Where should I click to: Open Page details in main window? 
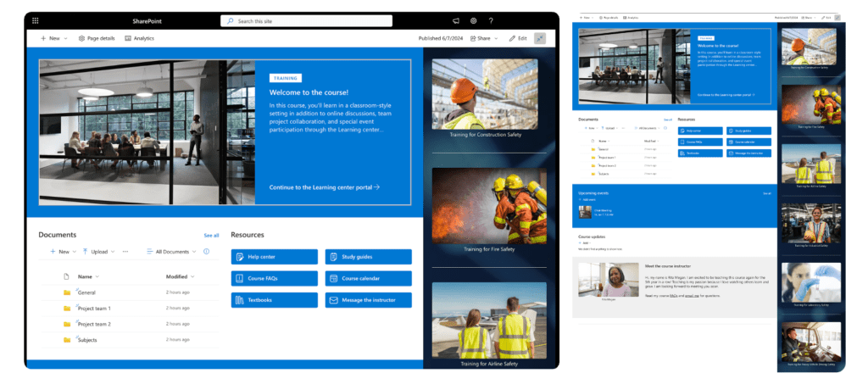(97, 38)
